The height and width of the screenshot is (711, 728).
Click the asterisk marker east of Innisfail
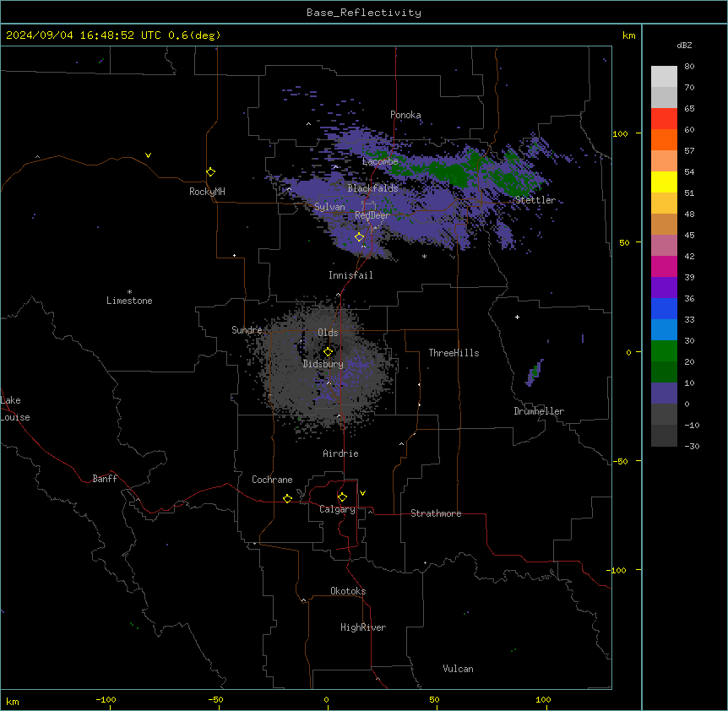[424, 256]
